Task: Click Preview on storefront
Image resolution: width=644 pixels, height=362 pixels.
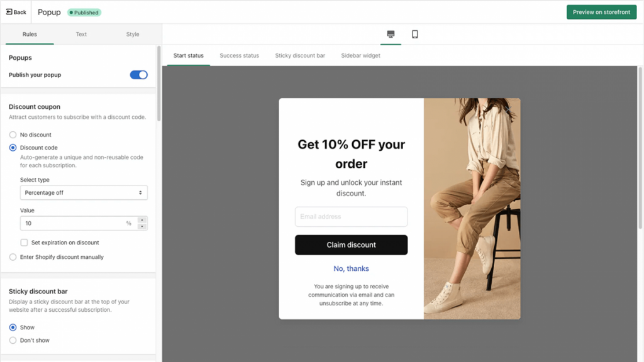Action: pyautogui.click(x=601, y=11)
